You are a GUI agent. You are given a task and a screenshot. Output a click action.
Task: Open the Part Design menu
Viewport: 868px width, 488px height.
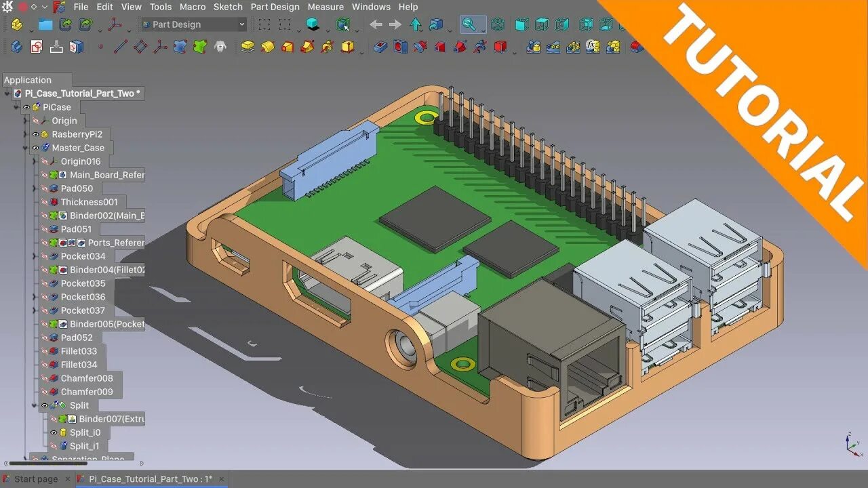[x=275, y=7]
